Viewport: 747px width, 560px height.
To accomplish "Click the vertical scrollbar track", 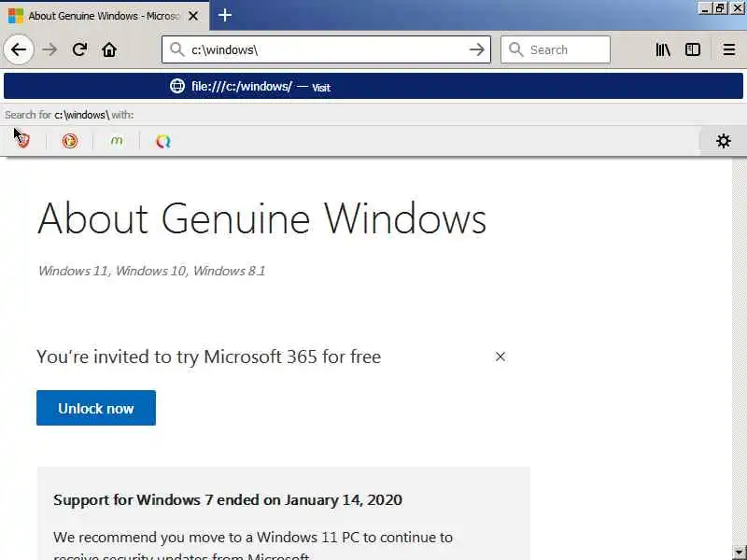I will coord(740,352).
